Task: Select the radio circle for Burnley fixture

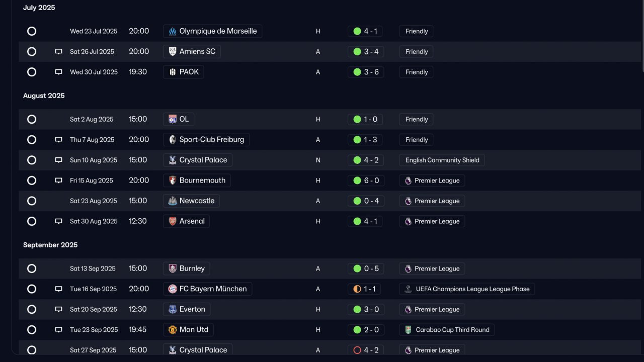Action: pyautogui.click(x=32, y=268)
